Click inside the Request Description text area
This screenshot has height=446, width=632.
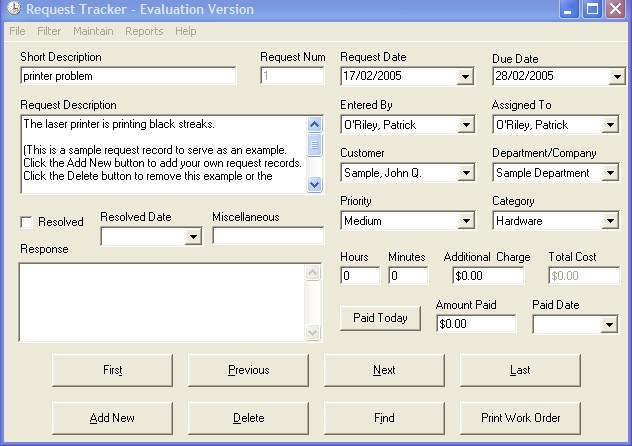(164, 154)
